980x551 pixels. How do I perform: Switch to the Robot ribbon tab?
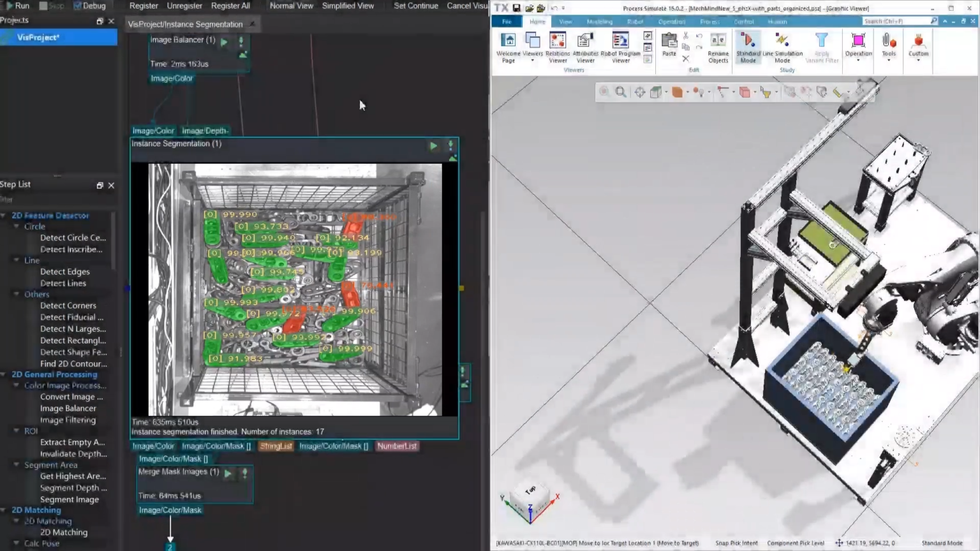tap(635, 21)
